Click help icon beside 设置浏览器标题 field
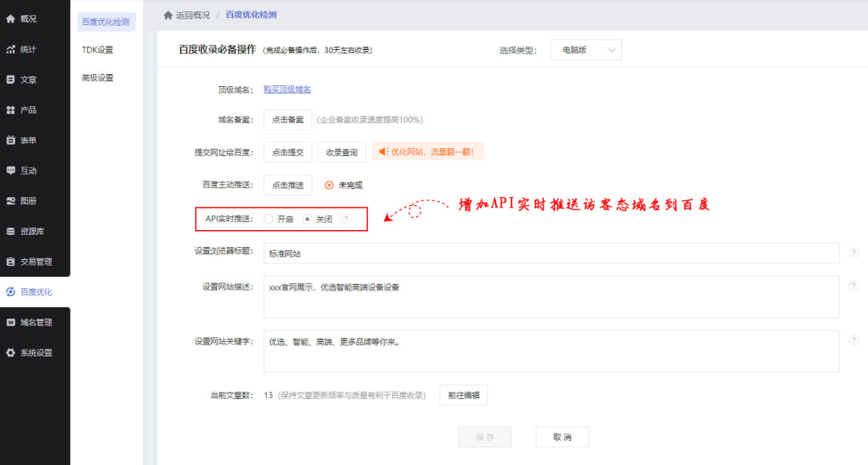The width and height of the screenshot is (868, 465). pyautogui.click(x=854, y=253)
